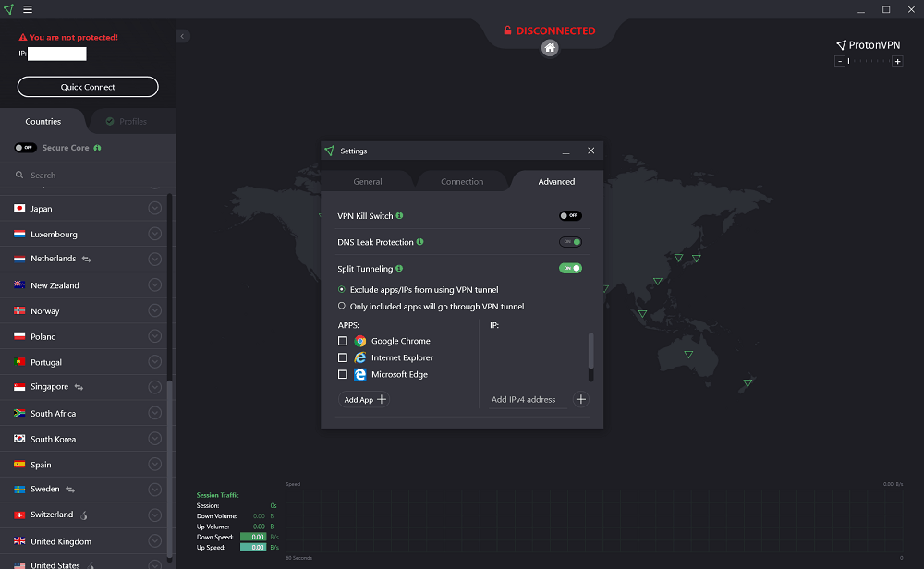Expand the Netherlands server list
Image resolution: width=924 pixels, height=569 pixels.
(x=155, y=260)
